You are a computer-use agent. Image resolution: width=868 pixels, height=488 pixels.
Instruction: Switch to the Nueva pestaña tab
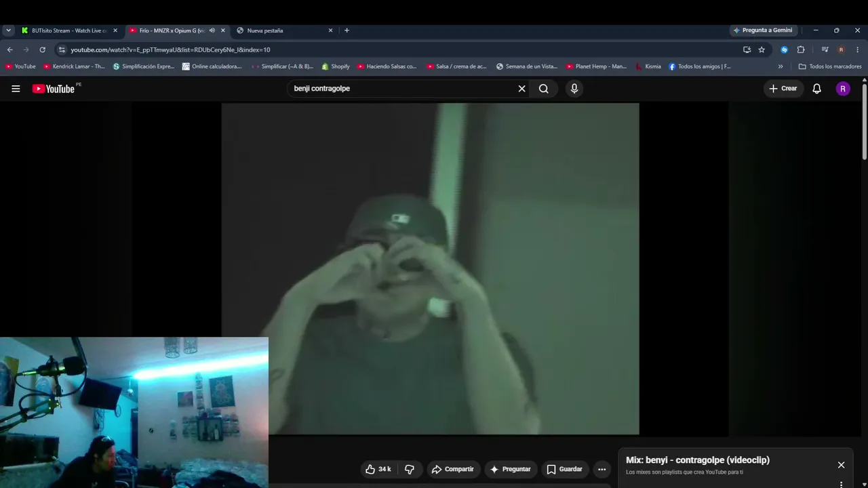285,30
